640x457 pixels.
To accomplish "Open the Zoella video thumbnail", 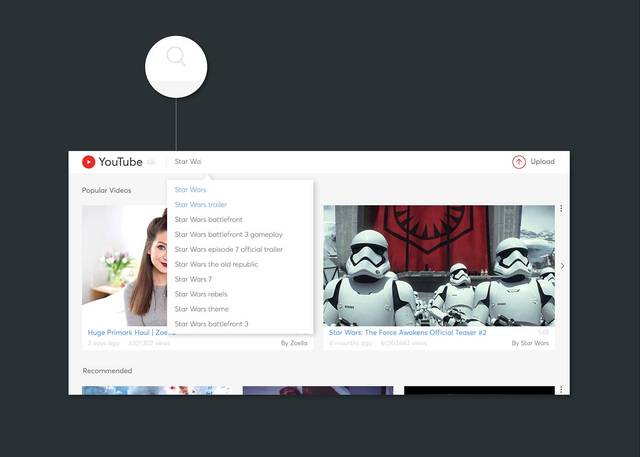I will 124,265.
